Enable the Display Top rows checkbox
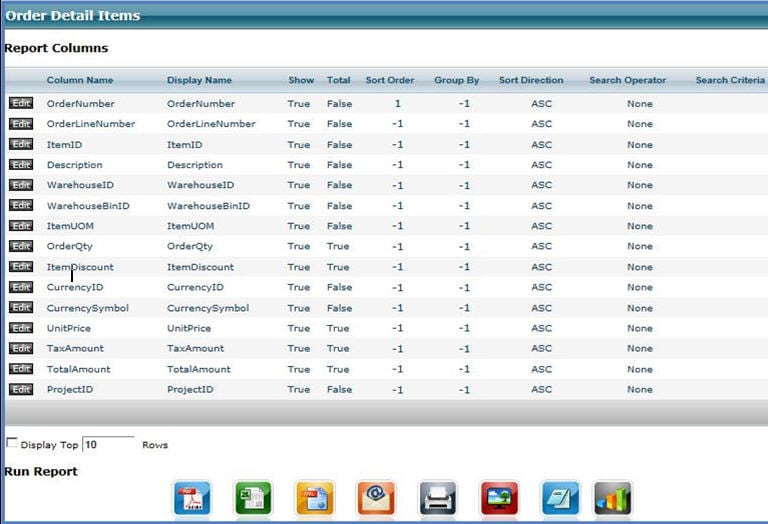This screenshot has width=768, height=524. tap(12, 443)
